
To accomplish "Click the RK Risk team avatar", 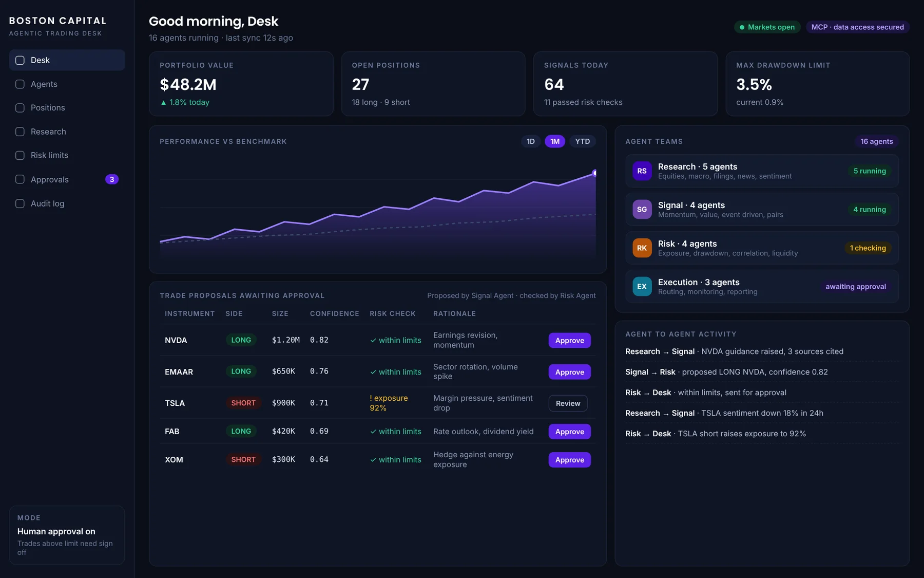I will pos(642,248).
